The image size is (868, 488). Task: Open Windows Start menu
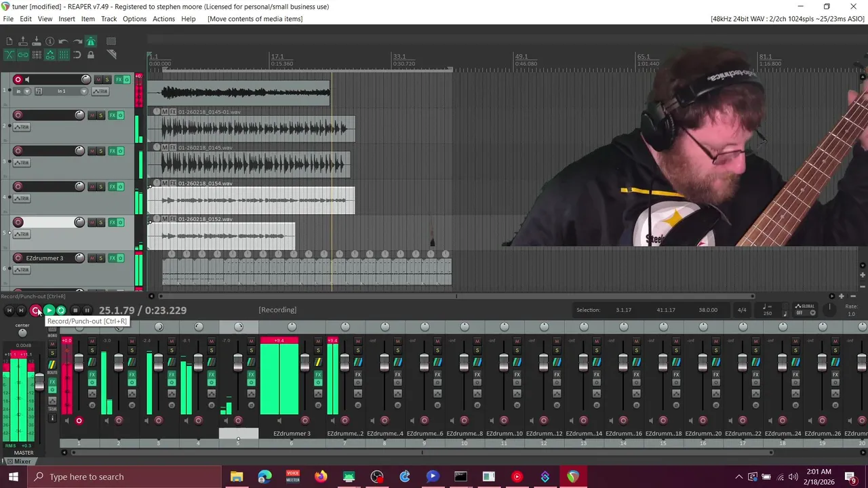pos(14,476)
